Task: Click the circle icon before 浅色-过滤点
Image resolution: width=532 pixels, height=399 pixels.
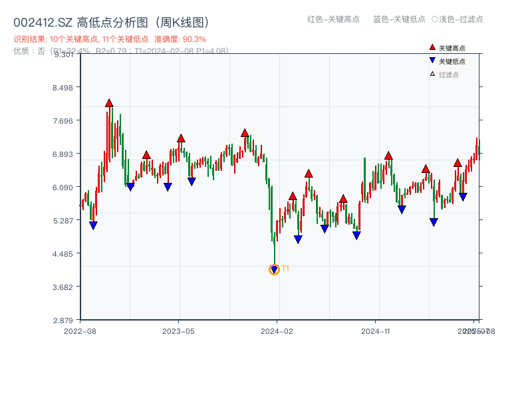Action: coord(435,19)
